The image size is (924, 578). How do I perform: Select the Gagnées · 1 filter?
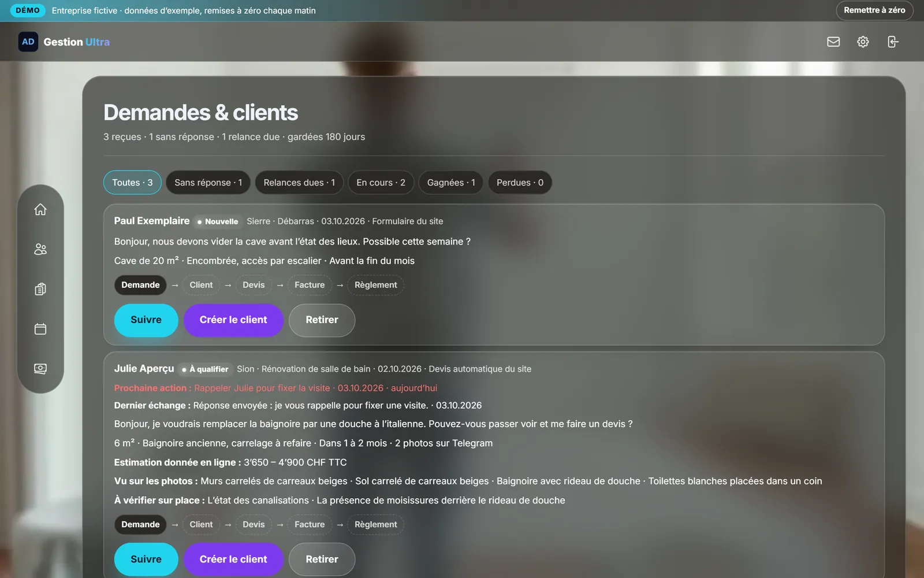451,183
